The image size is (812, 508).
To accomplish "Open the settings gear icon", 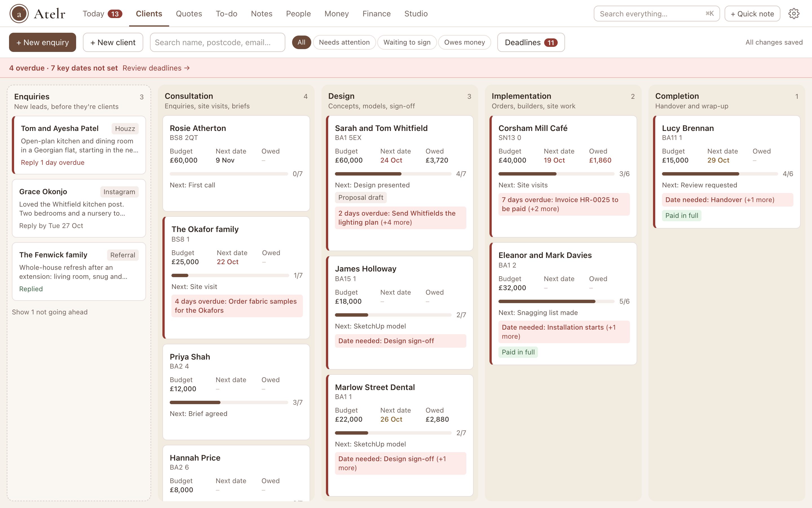I will tap(794, 14).
